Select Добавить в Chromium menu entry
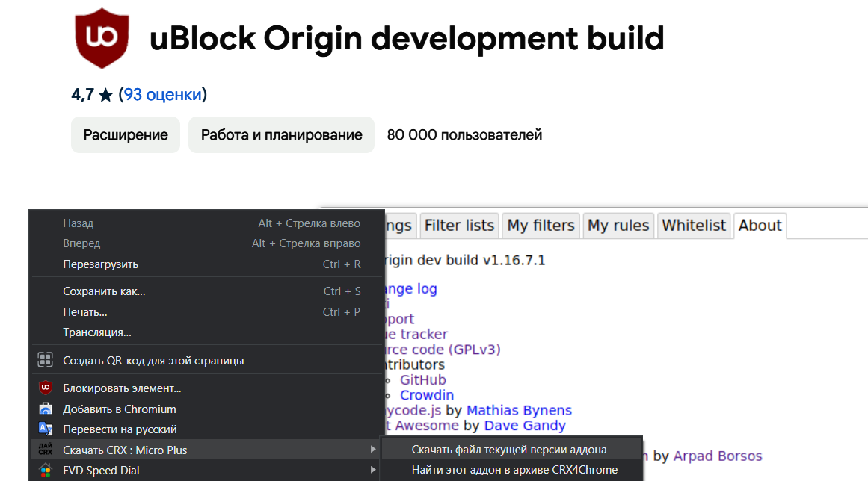 [x=207, y=409]
